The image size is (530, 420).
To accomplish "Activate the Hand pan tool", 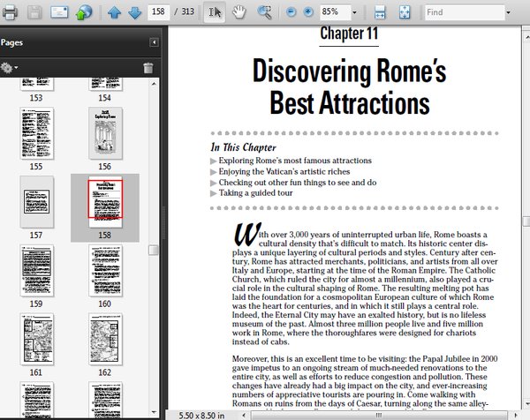I will click(238, 12).
